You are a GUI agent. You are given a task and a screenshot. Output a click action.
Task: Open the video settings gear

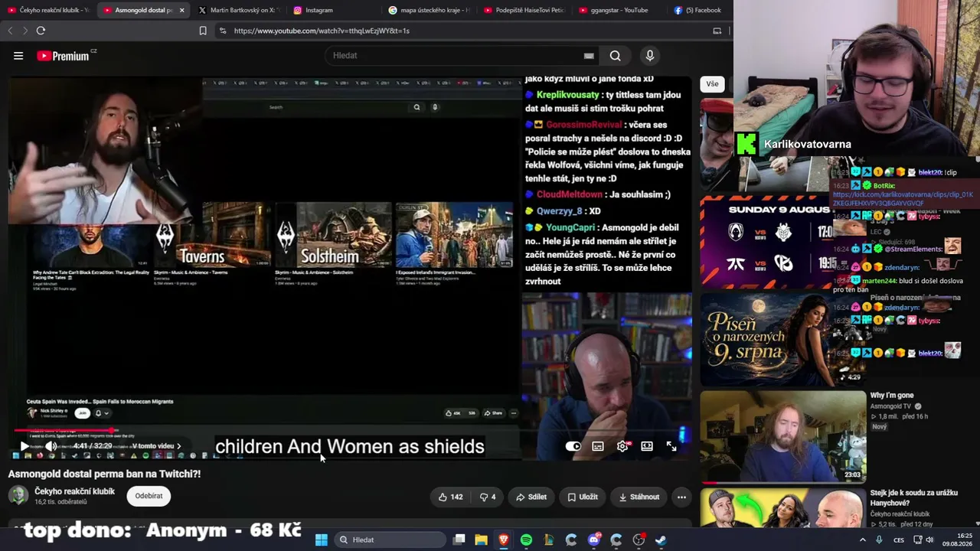pyautogui.click(x=622, y=446)
